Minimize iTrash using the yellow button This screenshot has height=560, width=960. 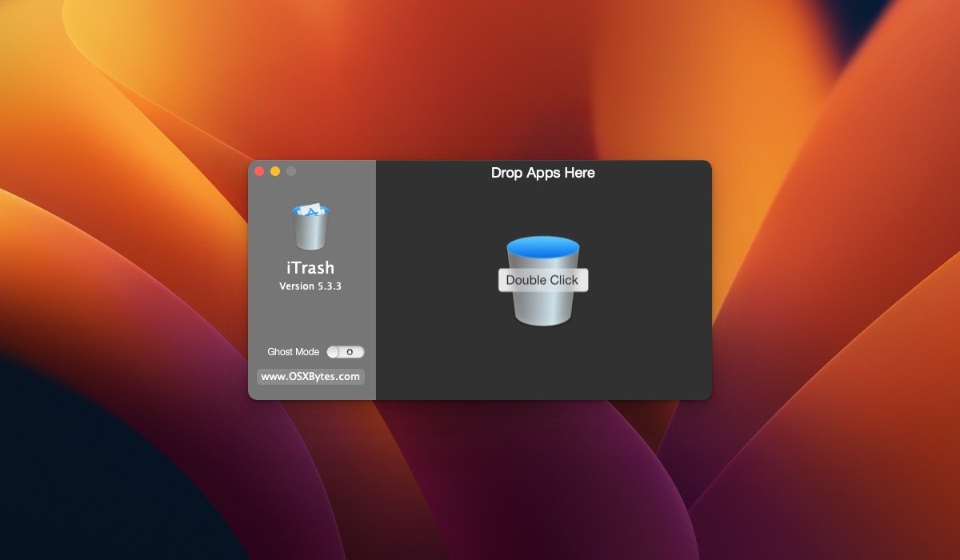pos(275,171)
